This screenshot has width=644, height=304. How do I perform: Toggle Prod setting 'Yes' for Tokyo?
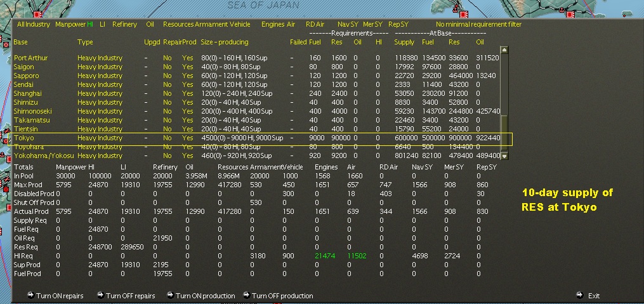point(187,138)
